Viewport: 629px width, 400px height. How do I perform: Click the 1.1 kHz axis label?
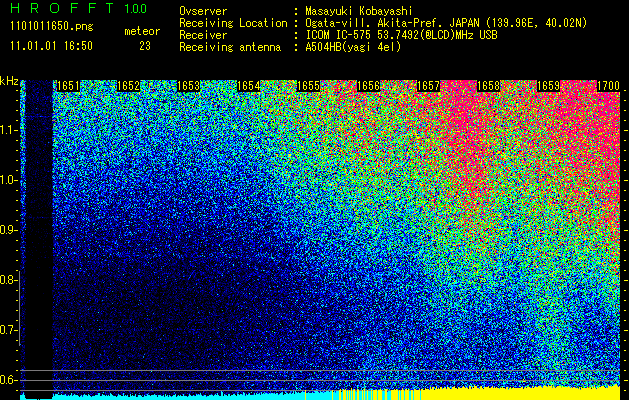(8, 130)
